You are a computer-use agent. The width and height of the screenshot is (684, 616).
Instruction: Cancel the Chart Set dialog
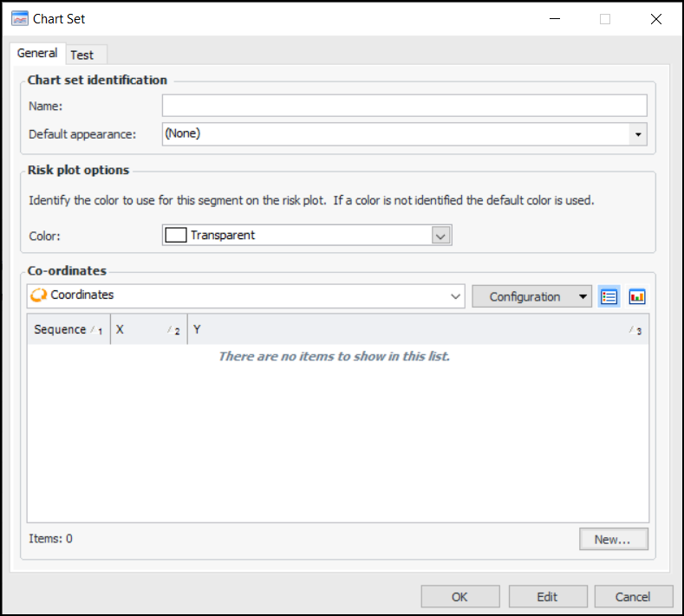point(633,596)
